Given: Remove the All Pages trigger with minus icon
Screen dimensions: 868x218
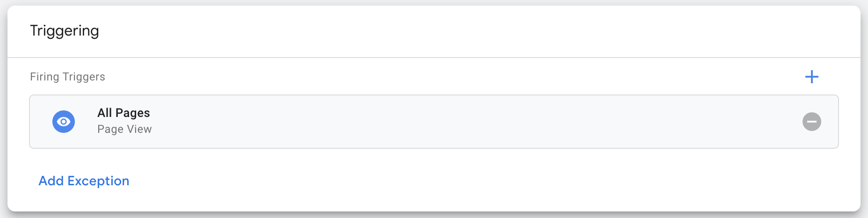Looking at the screenshot, I should 812,122.
